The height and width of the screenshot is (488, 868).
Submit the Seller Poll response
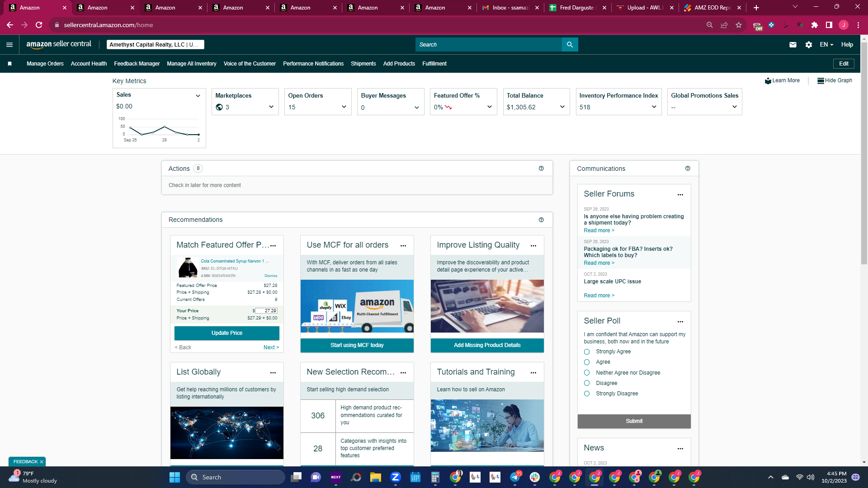[634, 421]
